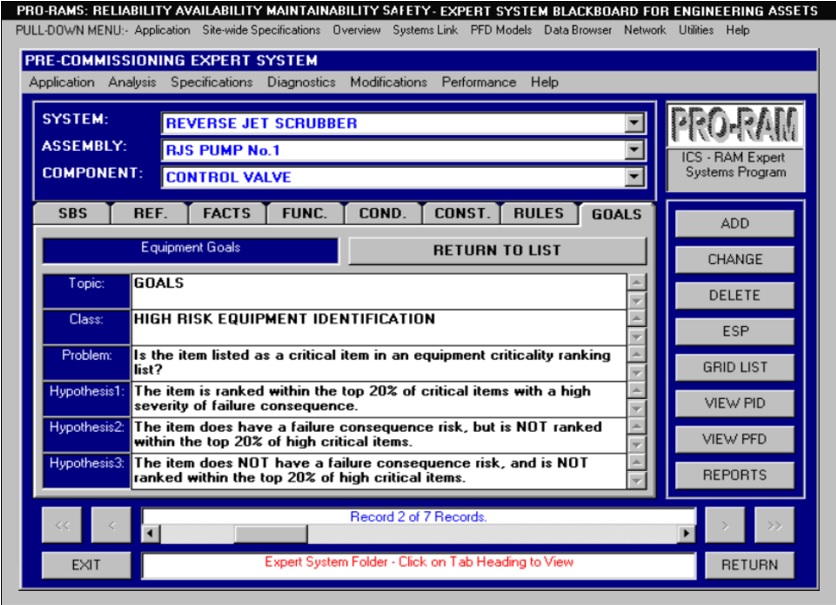Image resolution: width=836 pixels, height=605 pixels.
Task: Click the record scrollbar right arrow
Action: pyautogui.click(x=686, y=534)
